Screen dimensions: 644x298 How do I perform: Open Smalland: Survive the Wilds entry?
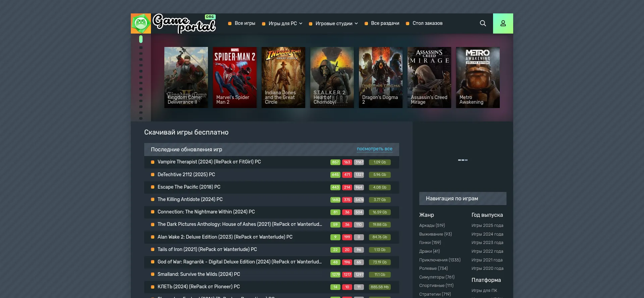199,274
